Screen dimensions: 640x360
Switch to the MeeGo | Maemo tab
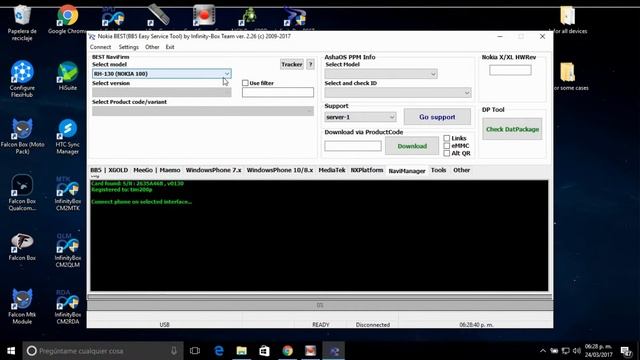[x=157, y=170]
